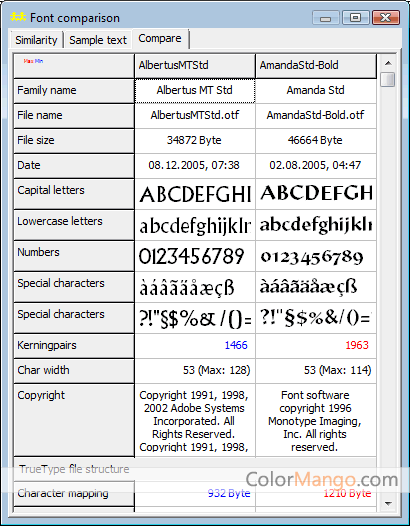Switch to the Similarity tab
The image size is (410, 526).
coord(36,40)
